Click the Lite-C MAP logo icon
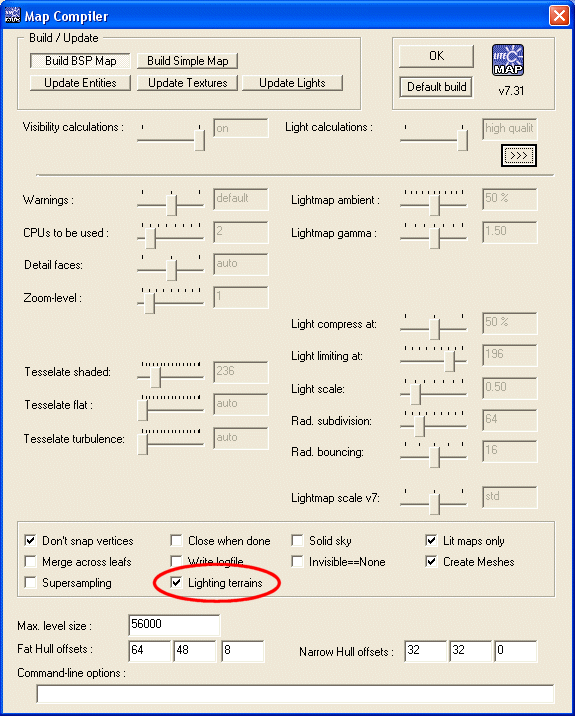 pyautogui.click(x=508, y=60)
